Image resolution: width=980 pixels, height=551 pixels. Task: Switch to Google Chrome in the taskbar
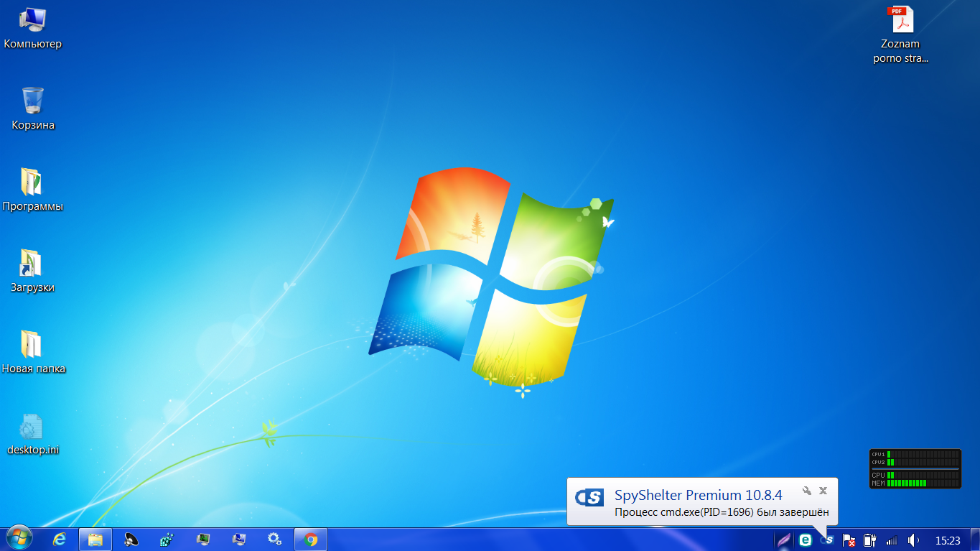311,540
